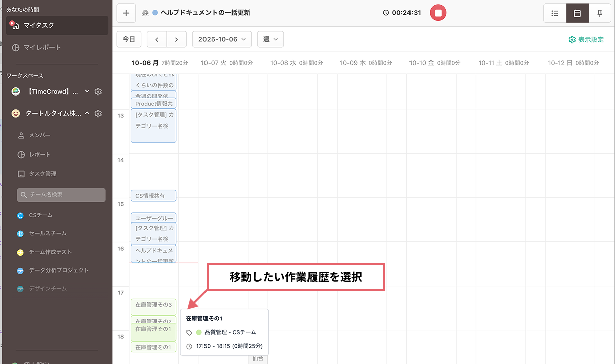Viewport: 615px width, 364px height.
Task: Open タスク管理 in sidebar
Action: [x=42, y=174]
